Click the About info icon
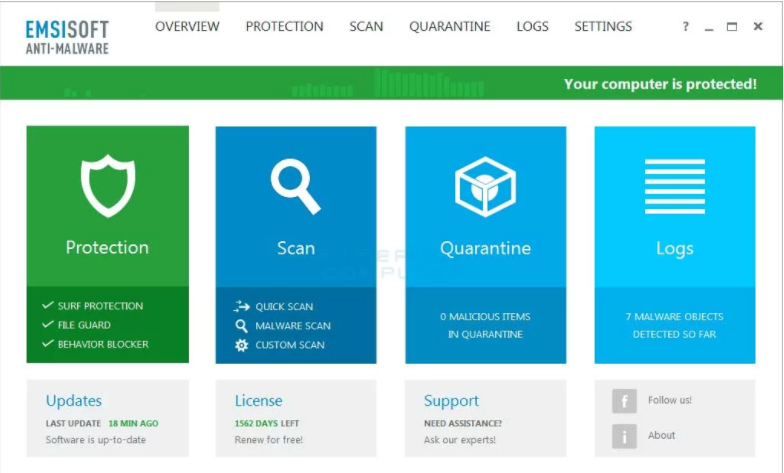The width and height of the screenshot is (784, 473). click(x=624, y=436)
